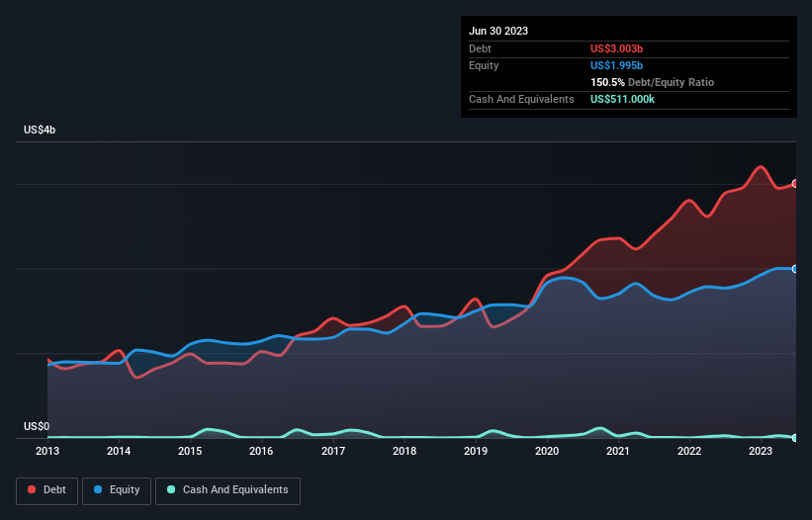Viewport: 812px width, 520px height.
Task: Click the US$3.003b debt value
Action: click(616, 48)
